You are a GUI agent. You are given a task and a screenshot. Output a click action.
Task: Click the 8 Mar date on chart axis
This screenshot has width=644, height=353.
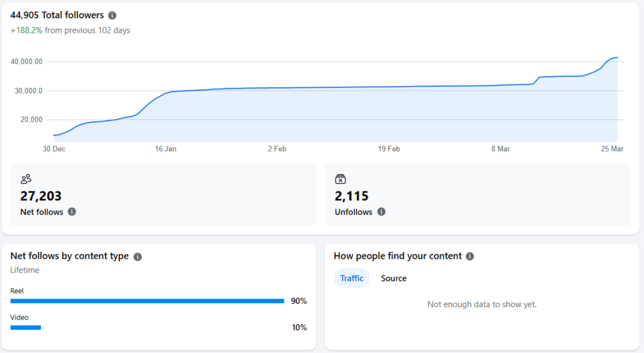500,149
